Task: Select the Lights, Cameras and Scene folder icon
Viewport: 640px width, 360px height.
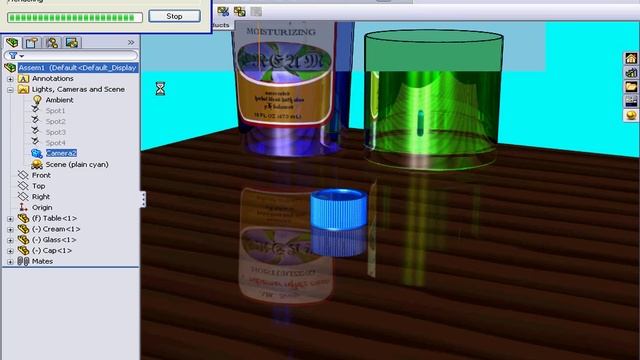Action: pyautogui.click(x=23, y=89)
